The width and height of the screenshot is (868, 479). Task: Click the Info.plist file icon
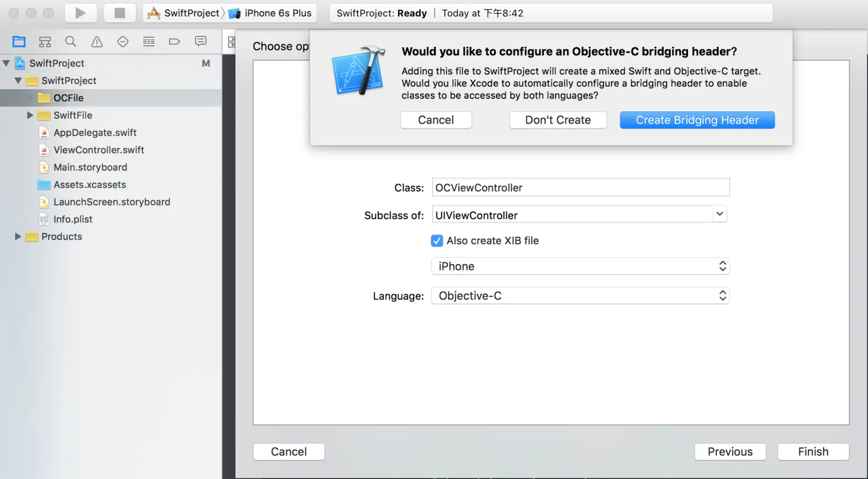44,220
